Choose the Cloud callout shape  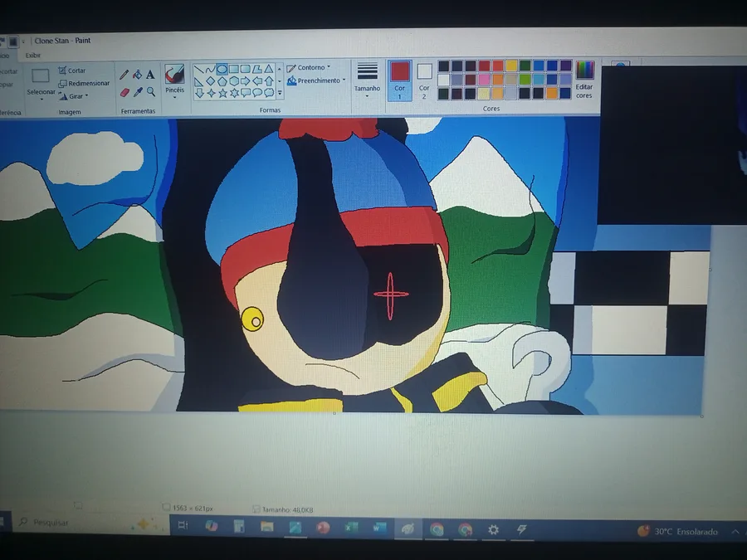(269, 92)
